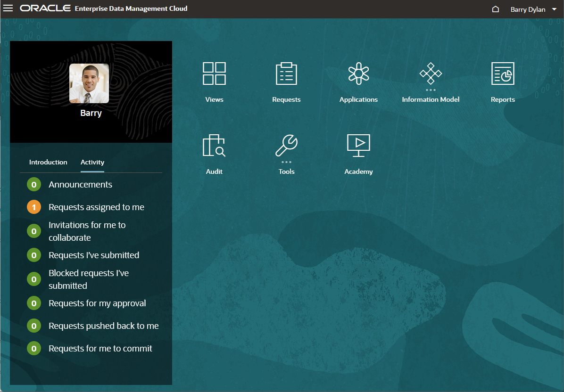The image size is (564, 392).
Task: Open the Information Model icon
Action: [431, 73]
